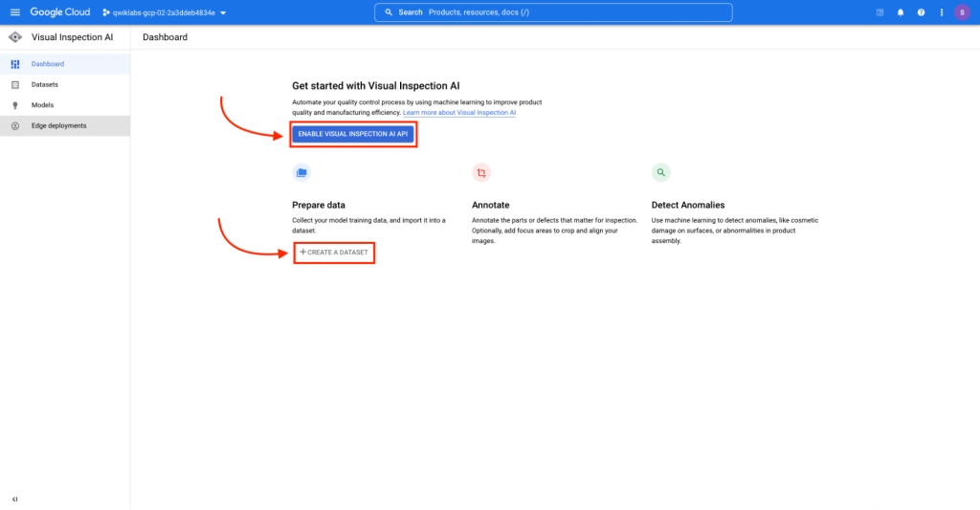This screenshot has width=980, height=510.
Task: Select Dashboard in the sidebar
Action: coord(65,64)
